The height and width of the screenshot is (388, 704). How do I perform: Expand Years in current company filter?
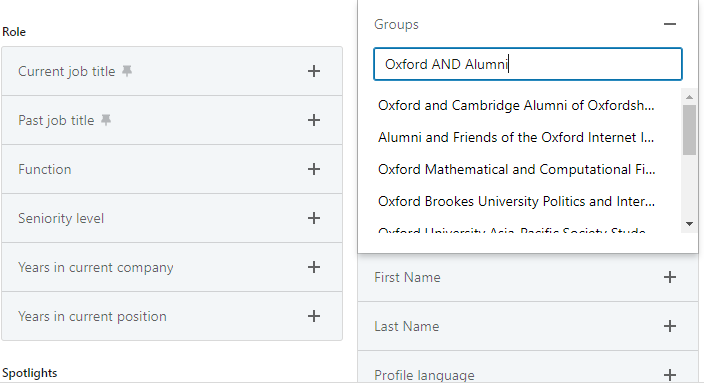click(314, 267)
